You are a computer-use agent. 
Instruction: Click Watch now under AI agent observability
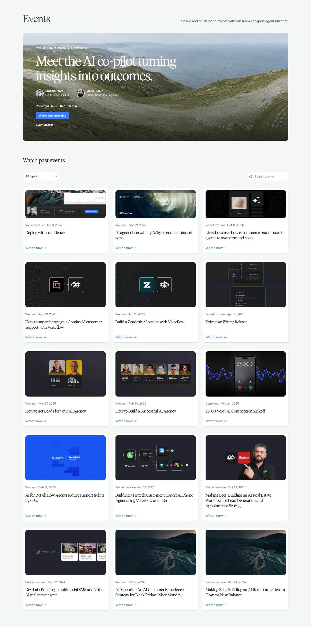coord(126,248)
